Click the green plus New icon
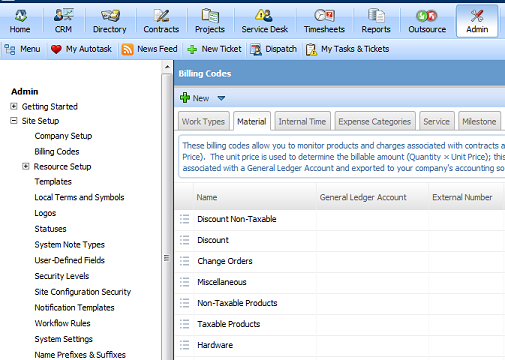Image resolution: width=505 pixels, height=360 pixels. [x=185, y=98]
